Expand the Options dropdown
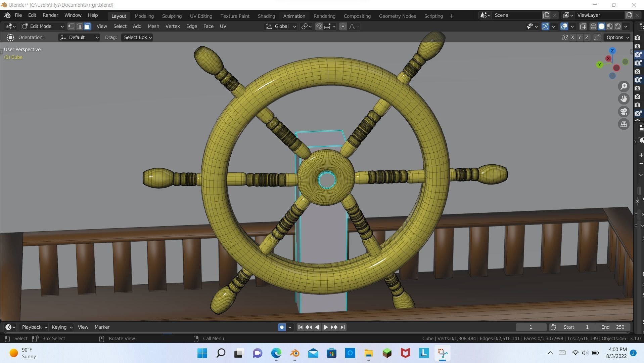 (x=617, y=37)
